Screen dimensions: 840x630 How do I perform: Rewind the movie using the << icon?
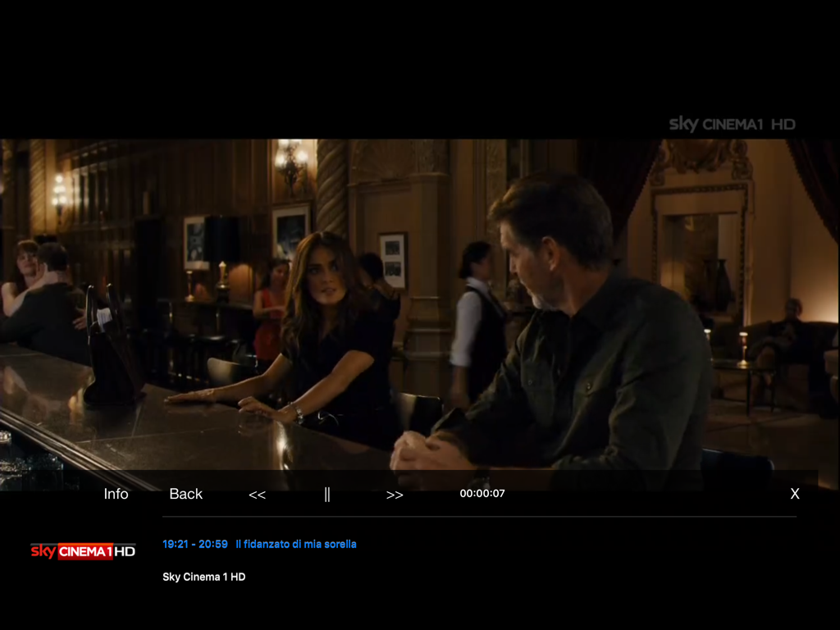(x=257, y=494)
